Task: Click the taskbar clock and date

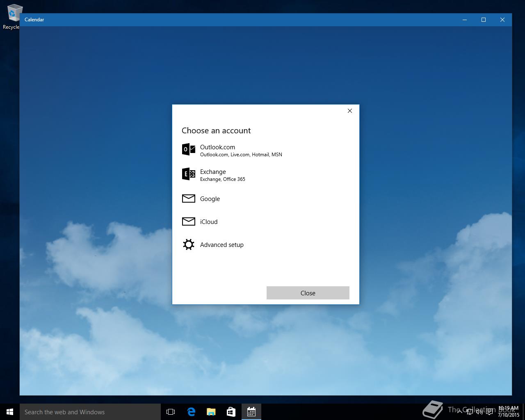Action: pos(509,412)
